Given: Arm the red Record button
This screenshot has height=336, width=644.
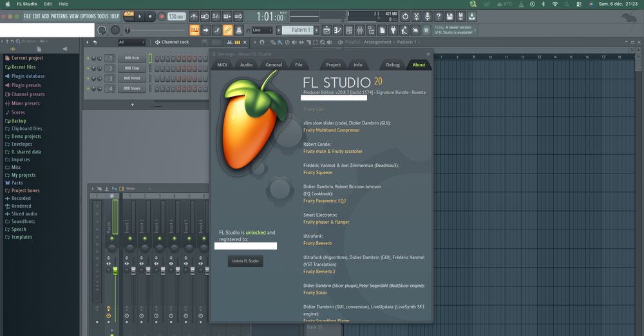Looking at the screenshot, I should [162, 17].
